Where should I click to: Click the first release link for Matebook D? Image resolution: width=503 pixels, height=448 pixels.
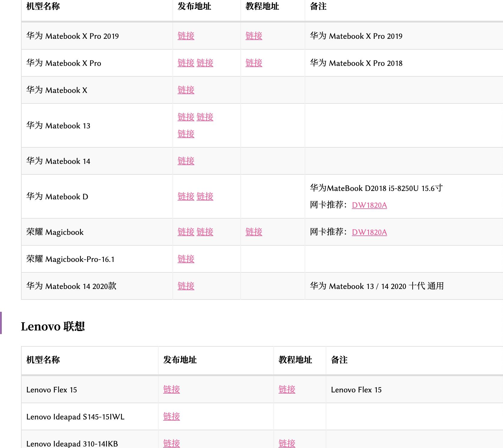pyautogui.click(x=186, y=197)
